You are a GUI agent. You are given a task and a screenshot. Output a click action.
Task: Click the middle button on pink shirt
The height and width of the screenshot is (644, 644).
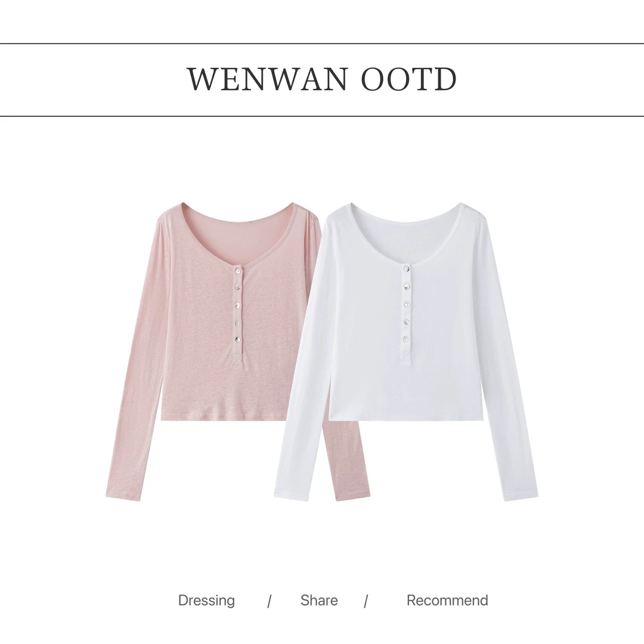pyautogui.click(x=238, y=305)
